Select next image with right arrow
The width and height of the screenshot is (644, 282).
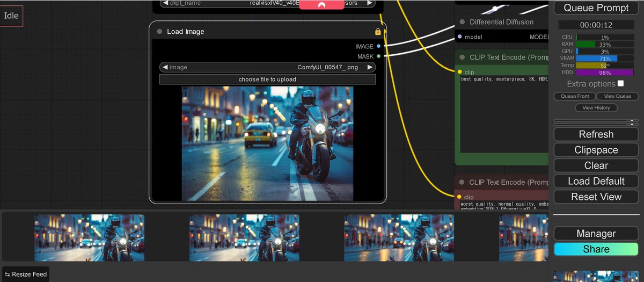coord(370,67)
